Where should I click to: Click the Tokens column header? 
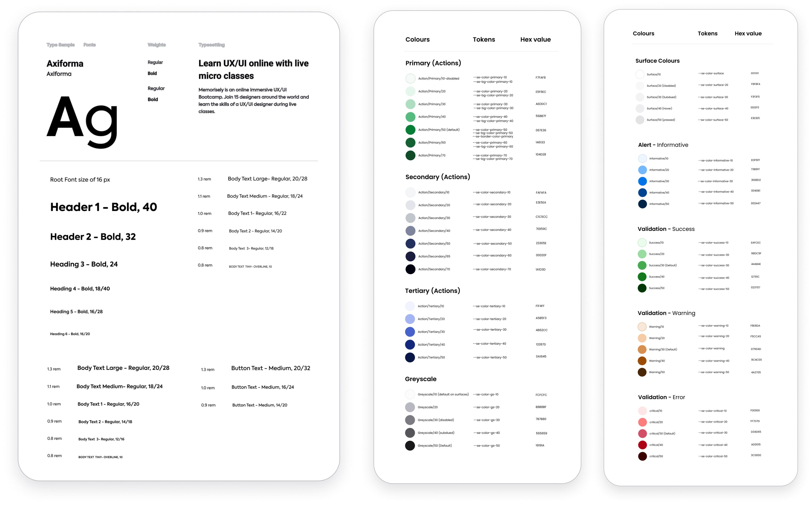coord(484,39)
